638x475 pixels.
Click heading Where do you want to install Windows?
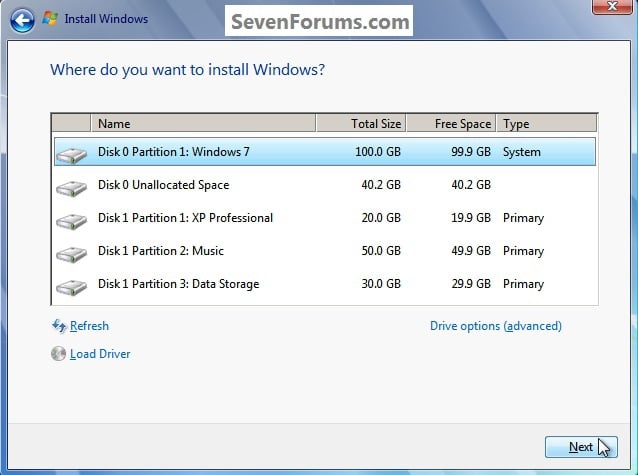(188, 70)
